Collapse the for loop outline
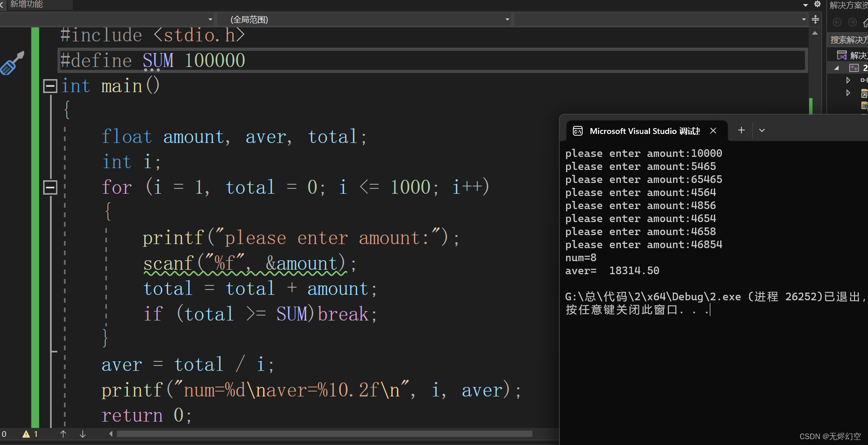Viewport: 868px width, 445px height. (50, 187)
